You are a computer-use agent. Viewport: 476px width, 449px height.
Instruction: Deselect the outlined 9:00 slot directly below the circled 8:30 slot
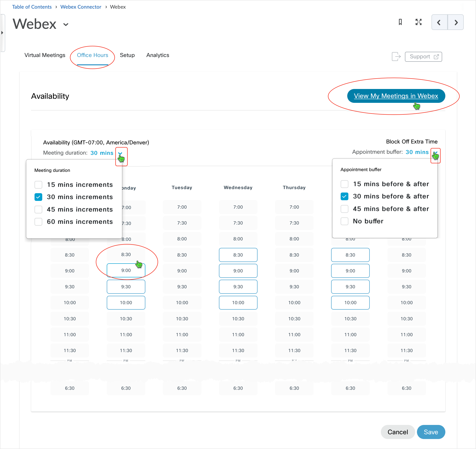(126, 271)
